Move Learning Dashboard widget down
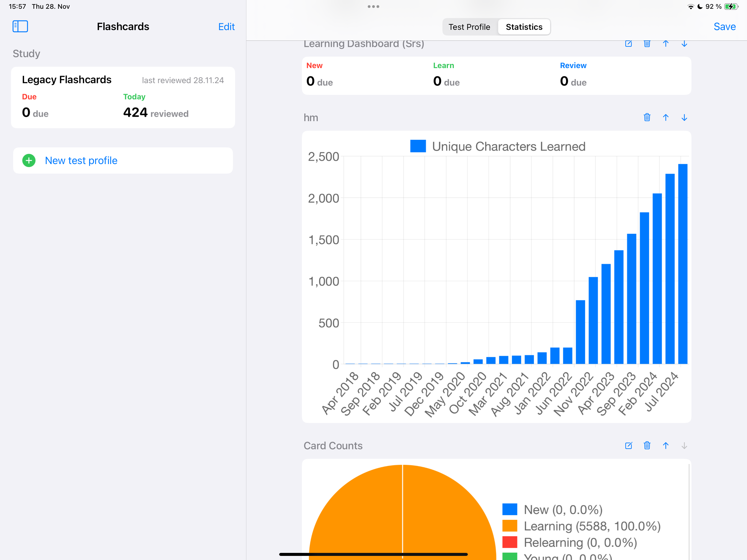This screenshot has width=747, height=560. (x=684, y=43)
